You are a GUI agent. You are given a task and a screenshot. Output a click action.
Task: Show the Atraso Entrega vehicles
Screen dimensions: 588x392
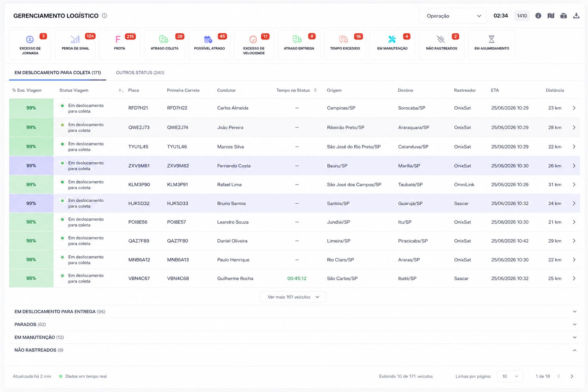point(299,45)
